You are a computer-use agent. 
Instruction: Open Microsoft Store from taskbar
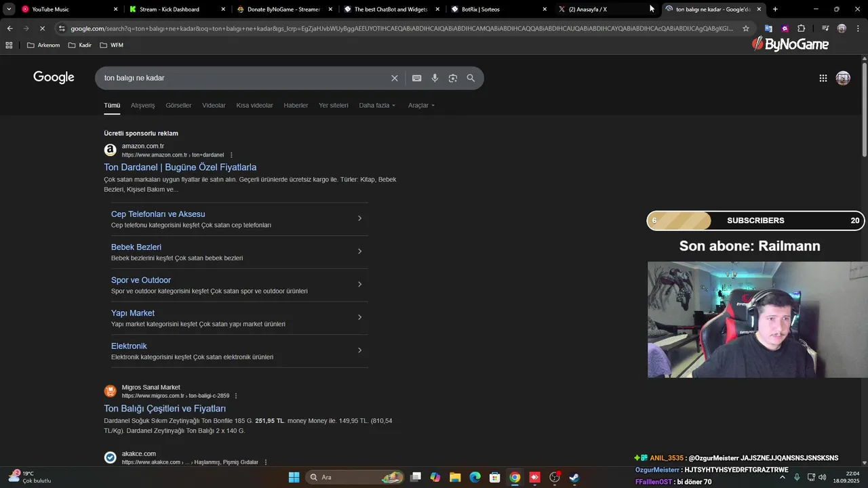point(495,477)
